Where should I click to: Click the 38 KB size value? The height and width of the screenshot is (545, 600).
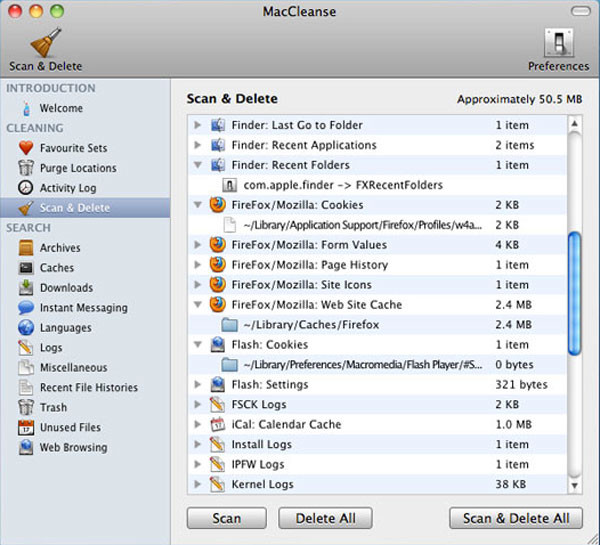[x=510, y=484]
